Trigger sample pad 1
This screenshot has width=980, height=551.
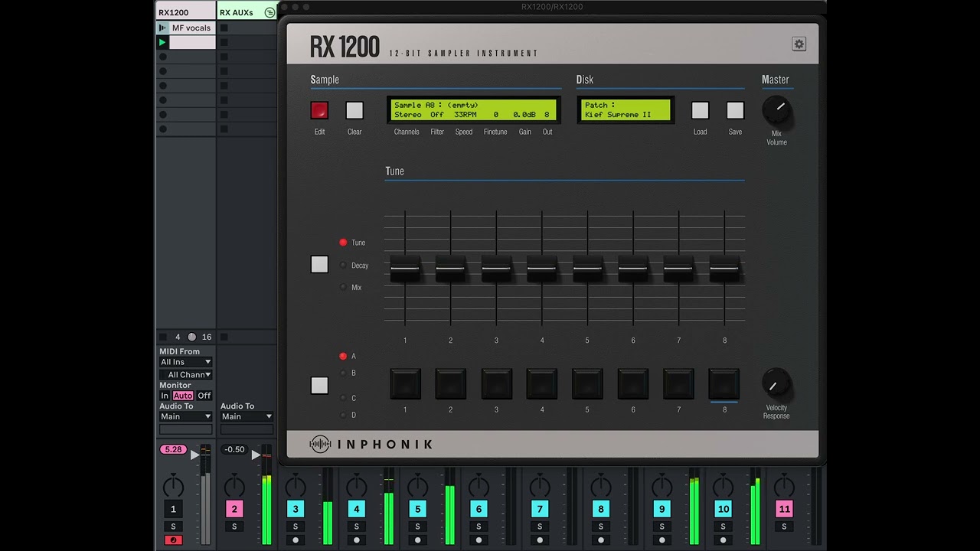(x=405, y=383)
